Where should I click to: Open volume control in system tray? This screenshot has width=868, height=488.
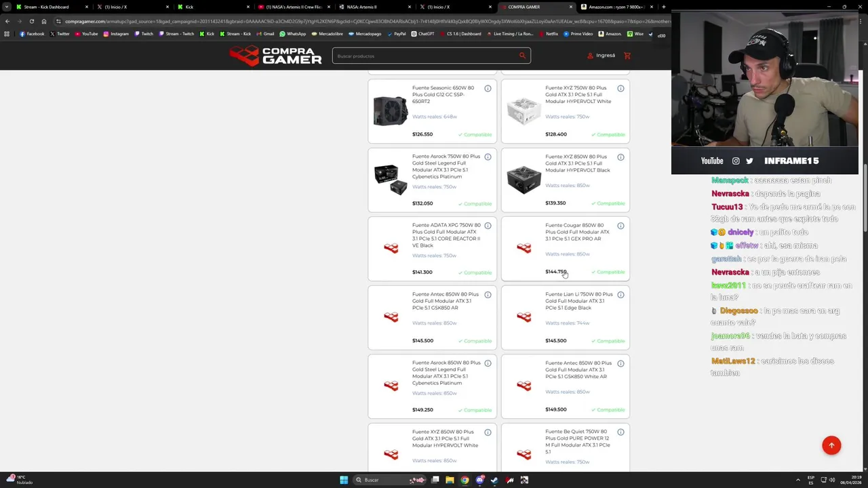pos(832,480)
